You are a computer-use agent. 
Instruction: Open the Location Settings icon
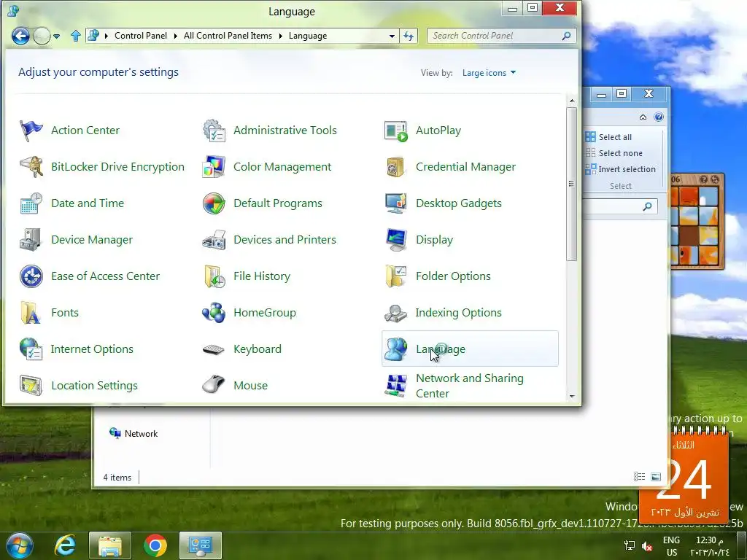[x=31, y=386]
